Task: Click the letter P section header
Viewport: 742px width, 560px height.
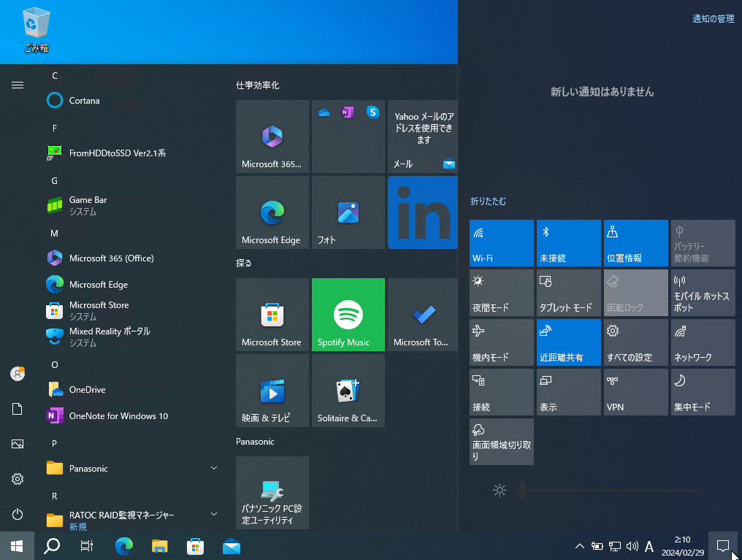Action: tap(55, 444)
